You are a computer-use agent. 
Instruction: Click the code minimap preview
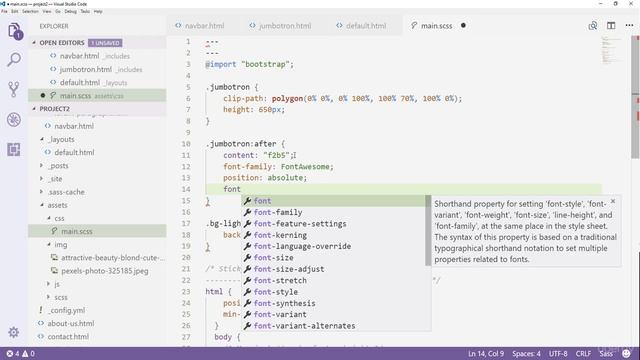point(611,50)
